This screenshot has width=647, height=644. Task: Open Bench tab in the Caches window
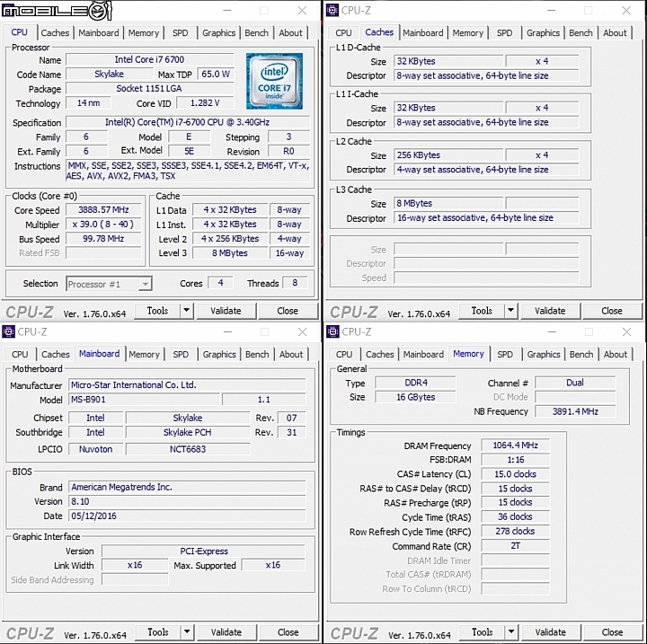click(x=581, y=33)
